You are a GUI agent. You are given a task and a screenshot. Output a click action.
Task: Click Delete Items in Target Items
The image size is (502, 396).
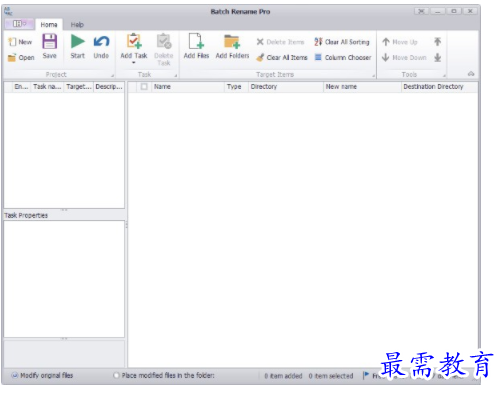pyautogui.click(x=280, y=42)
